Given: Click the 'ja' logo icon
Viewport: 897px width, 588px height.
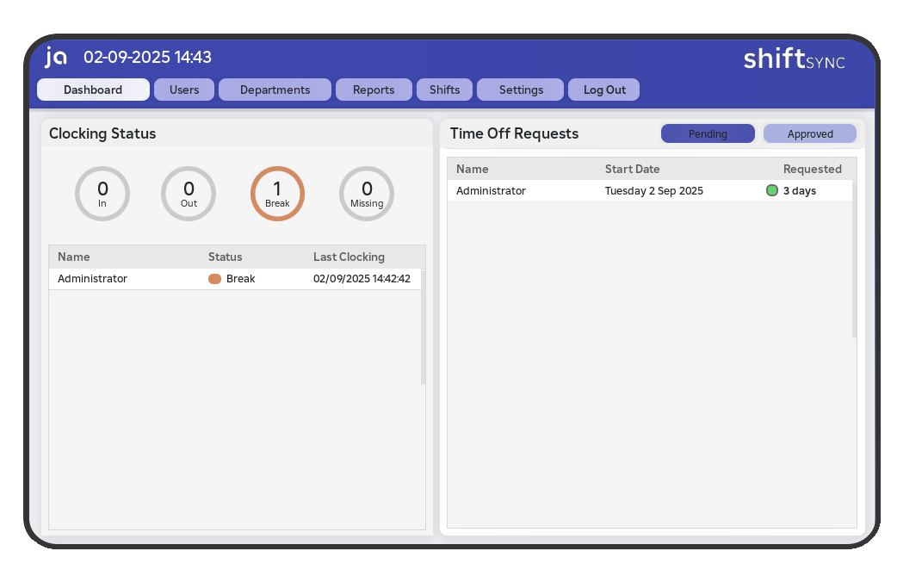Looking at the screenshot, I should coord(56,57).
